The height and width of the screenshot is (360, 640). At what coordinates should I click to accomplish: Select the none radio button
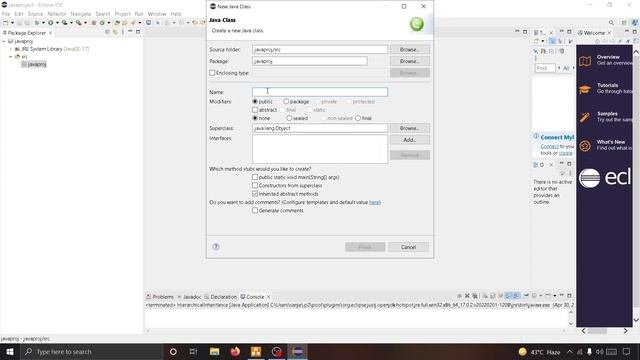pyautogui.click(x=255, y=118)
